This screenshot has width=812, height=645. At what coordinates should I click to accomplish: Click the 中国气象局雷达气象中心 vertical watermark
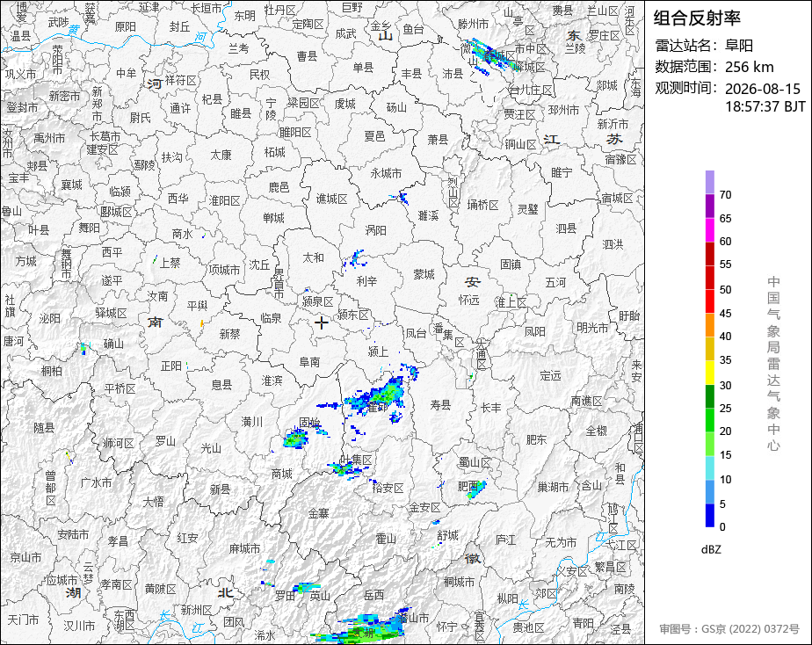773,364
